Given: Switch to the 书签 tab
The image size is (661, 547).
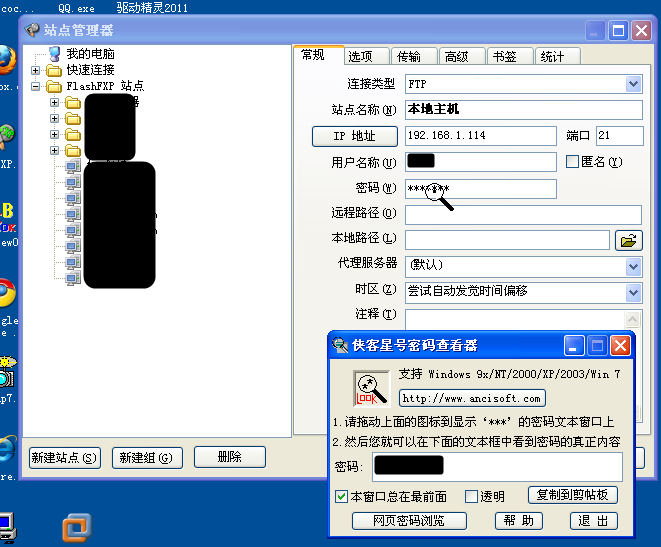Looking at the screenshot, I should pos(510,56).
